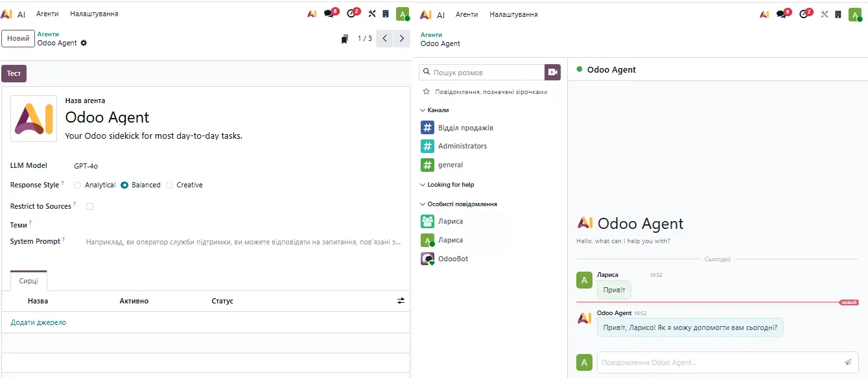Image resolution: width=868 pixels, height=378 pixels.
Task: Toggle the Restrict to Sources checkbox
Action: pos(90,206)
